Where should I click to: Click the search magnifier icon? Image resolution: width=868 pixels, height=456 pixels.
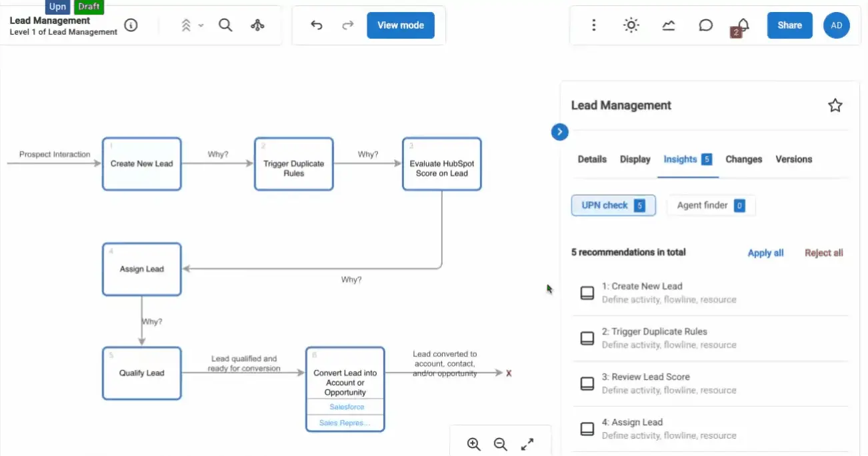tap(225, 25)
